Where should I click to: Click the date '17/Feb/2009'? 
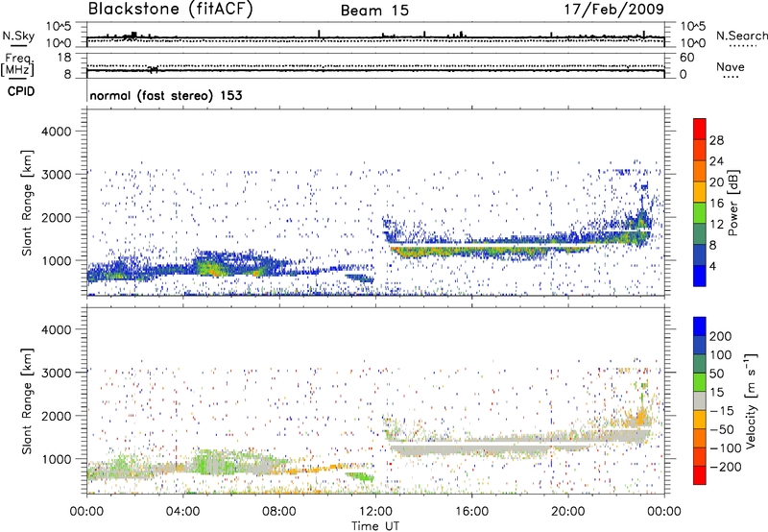[x=613, y=10]
